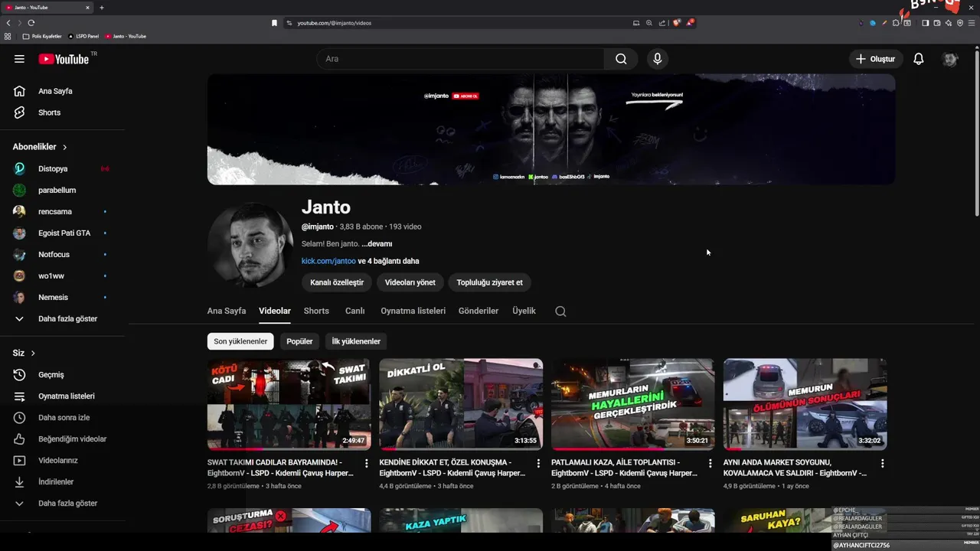Open the Brave Rewards triangle icon

[x=690, y=23]
